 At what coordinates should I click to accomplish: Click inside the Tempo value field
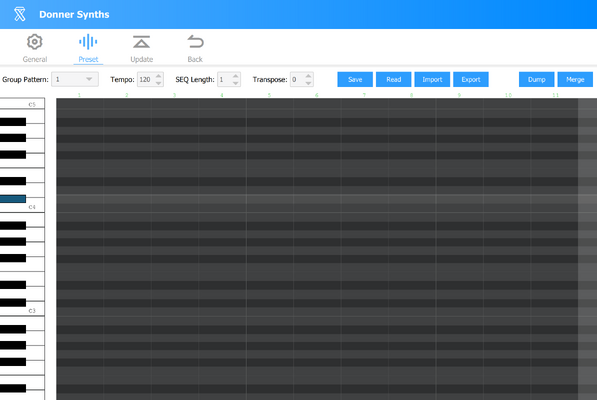[x=146, y=79]
